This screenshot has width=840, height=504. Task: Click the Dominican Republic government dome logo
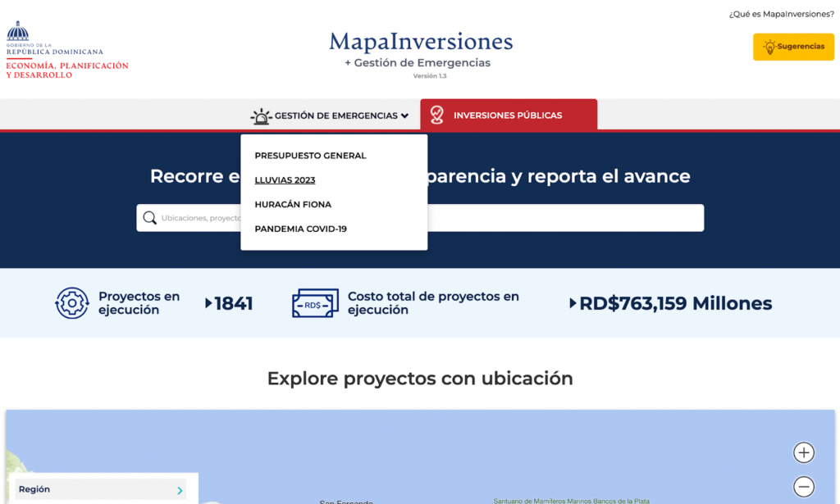tap(18, 31)
